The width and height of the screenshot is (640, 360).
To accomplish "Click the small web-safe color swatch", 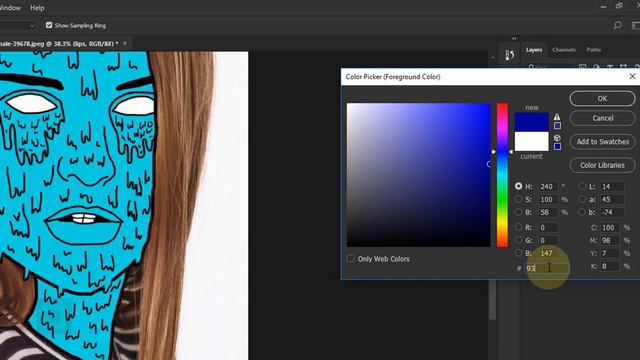I will coord(557,146).
